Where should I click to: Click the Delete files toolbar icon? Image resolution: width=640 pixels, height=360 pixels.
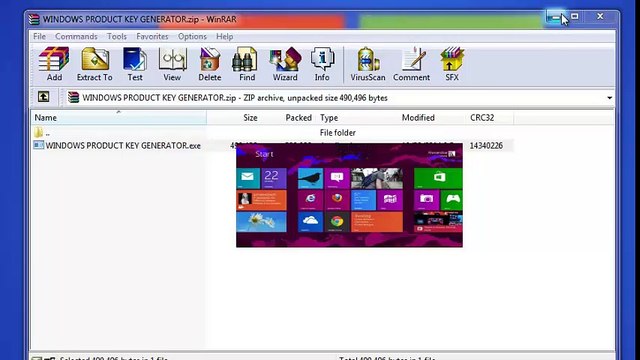click(x=210, y=64)
